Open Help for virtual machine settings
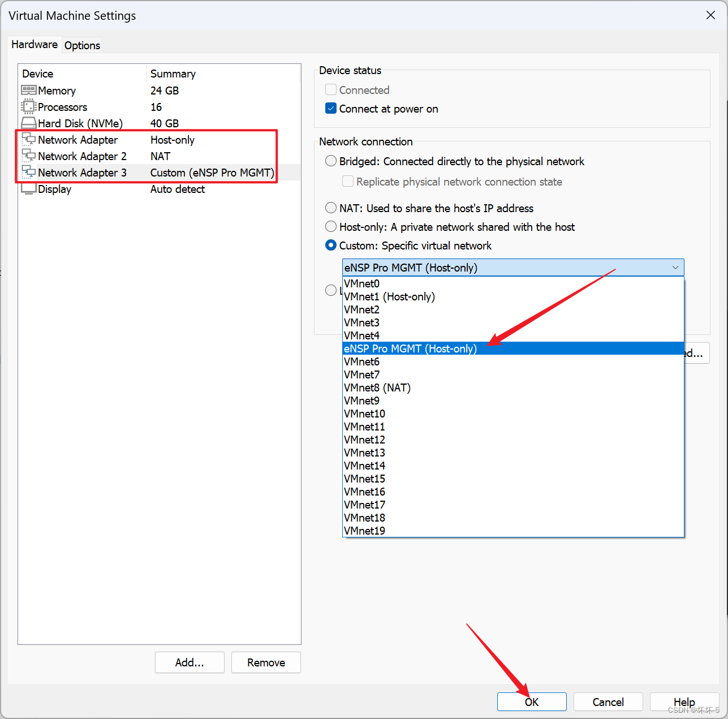 tap(684, 701)
